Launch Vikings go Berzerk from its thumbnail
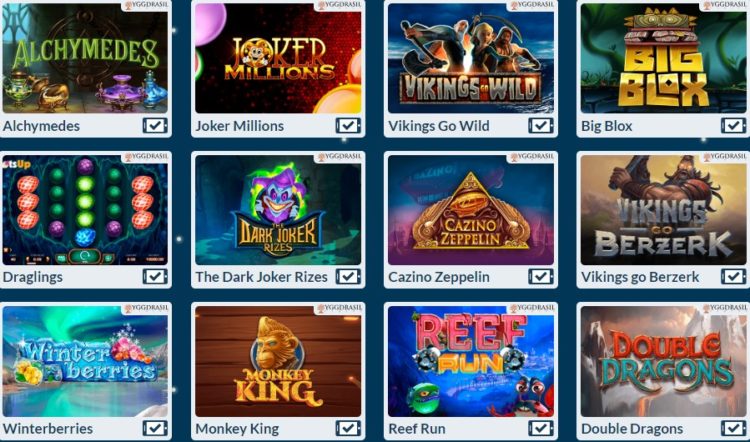 (x=663, y=210)
